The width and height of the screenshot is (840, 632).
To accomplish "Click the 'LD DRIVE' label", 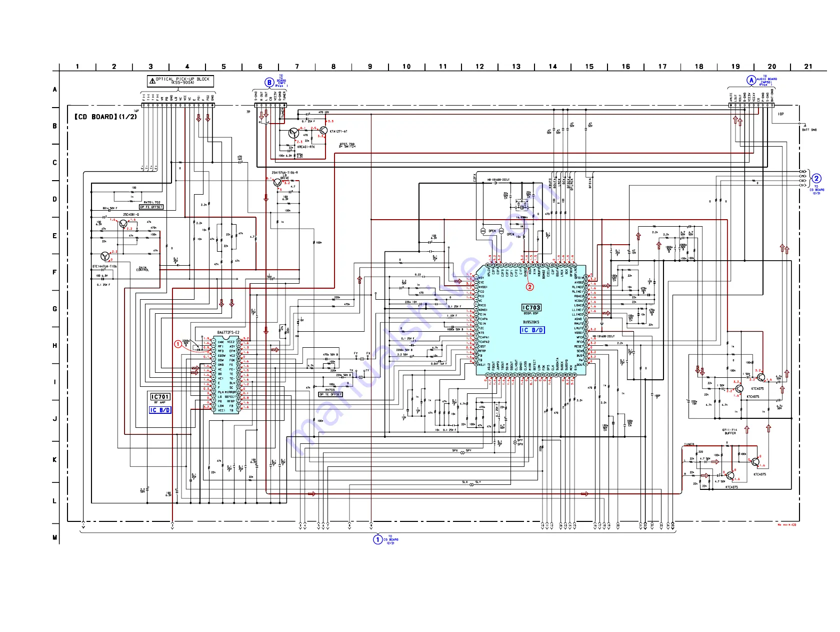I will [284, 177].
